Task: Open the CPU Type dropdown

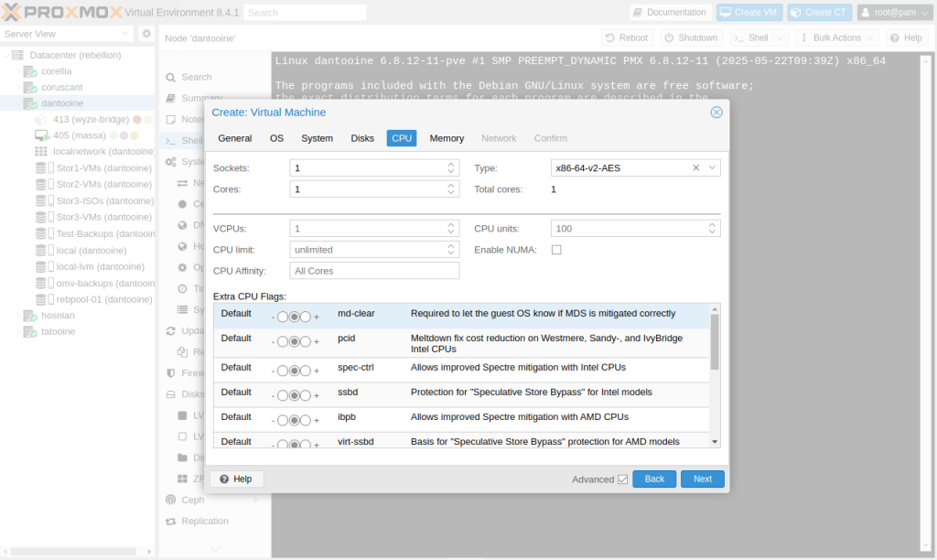Action: pos(712,168)
